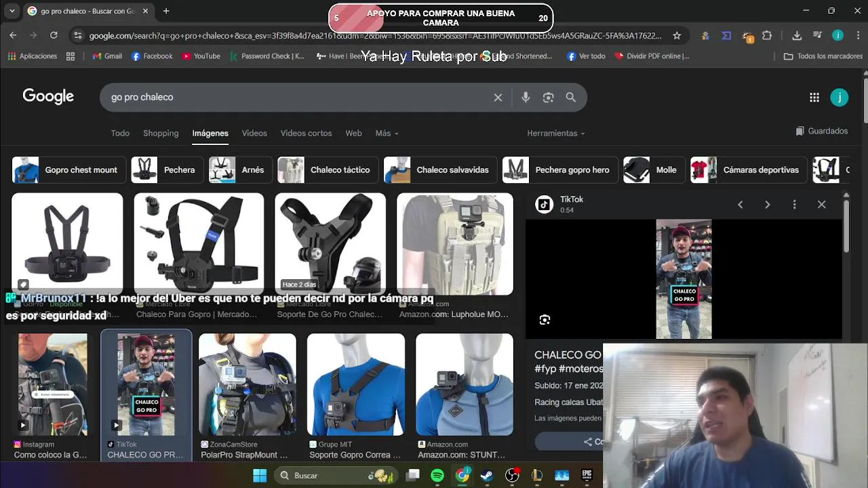Open more options in preview panel
Viewport: 868px width, 488px height.
click(x=795, y=205)
